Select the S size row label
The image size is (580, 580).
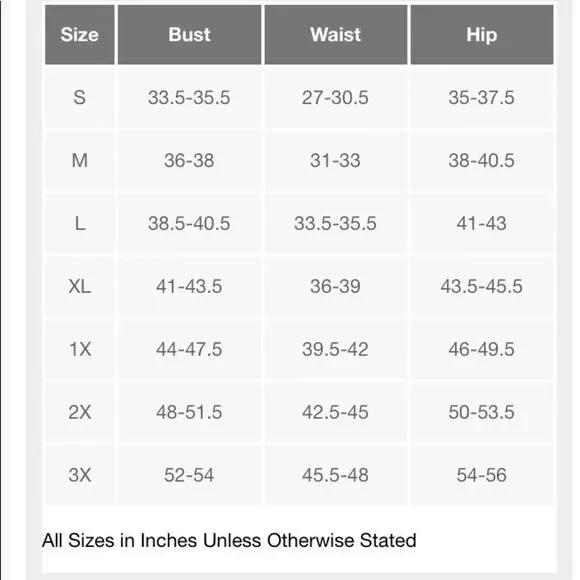click(x=80, y=98)
